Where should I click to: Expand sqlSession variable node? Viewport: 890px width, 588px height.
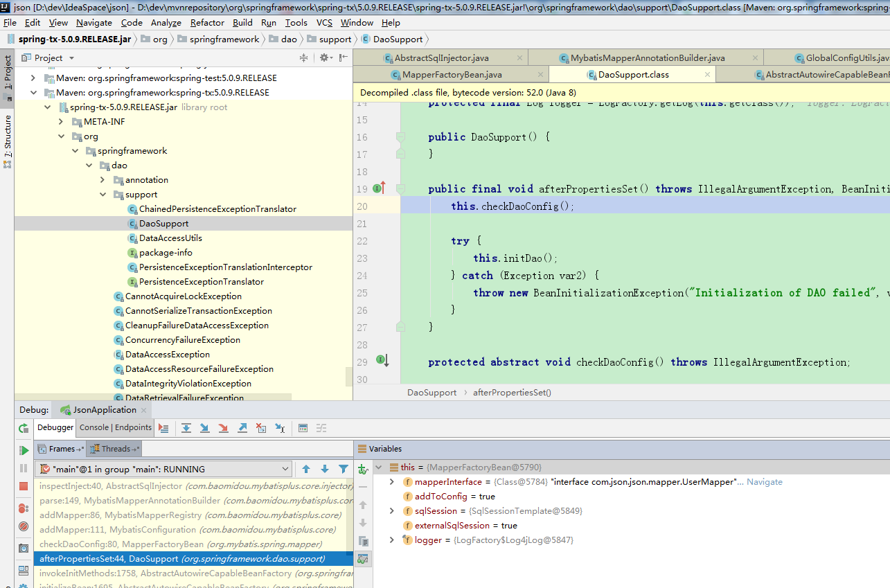tap(391, 511)
